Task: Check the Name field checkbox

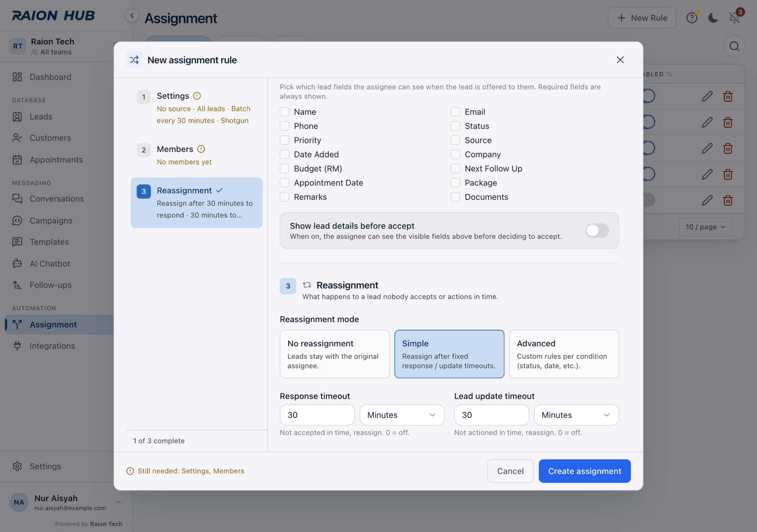Action: tap(284, 112)
